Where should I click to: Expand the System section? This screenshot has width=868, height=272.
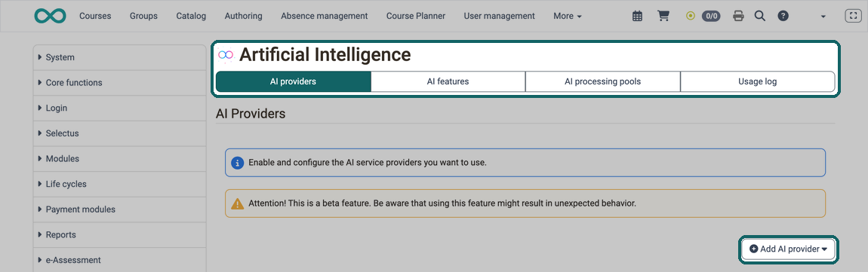pos(119,57)
